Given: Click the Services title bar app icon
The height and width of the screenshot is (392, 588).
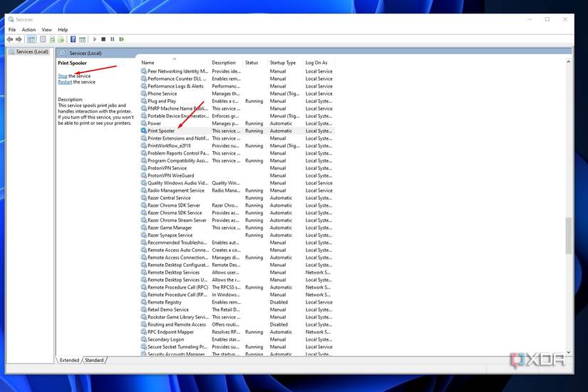Looking at the screenshot, I should click(11, 19).
